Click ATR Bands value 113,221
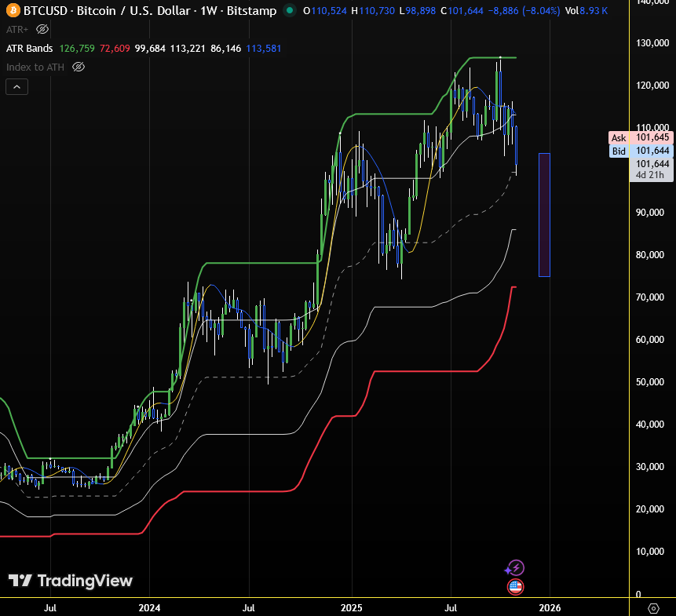This screenshot has height=616, width=676. coord(188,48)
